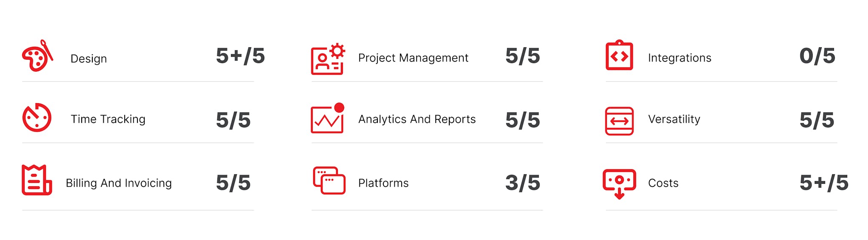This screenshot has height=240, width=868.
Task: Click the Billing And Invoicing receipt icon
Action: tap(37, 180)
